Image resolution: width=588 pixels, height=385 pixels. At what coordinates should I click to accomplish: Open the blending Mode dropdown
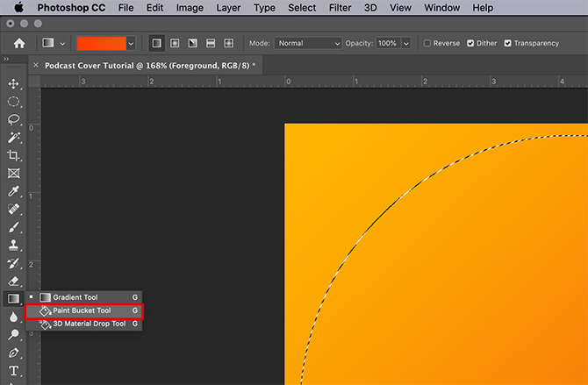[x=307, y=43]
